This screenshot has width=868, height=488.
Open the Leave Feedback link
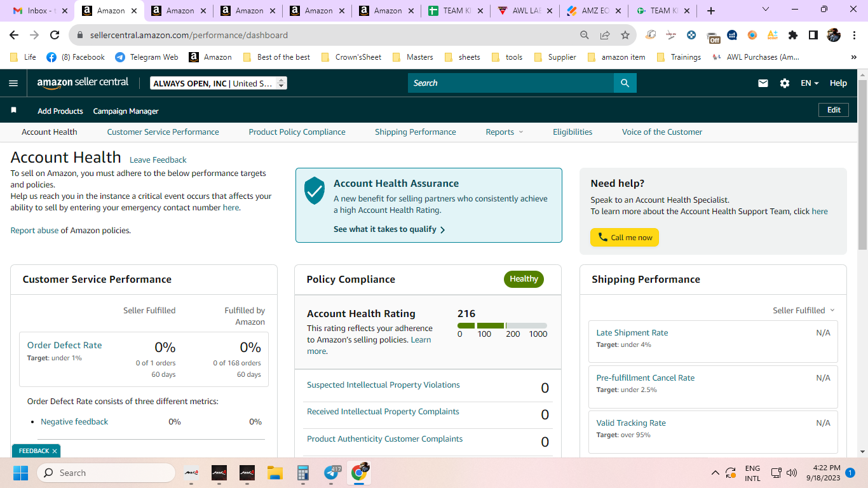click(158, 160)
